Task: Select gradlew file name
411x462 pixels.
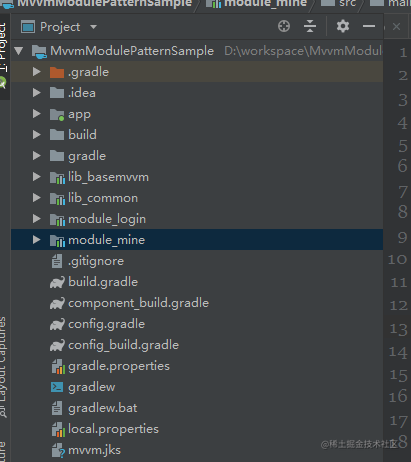Action: click(x=92, y=387)
